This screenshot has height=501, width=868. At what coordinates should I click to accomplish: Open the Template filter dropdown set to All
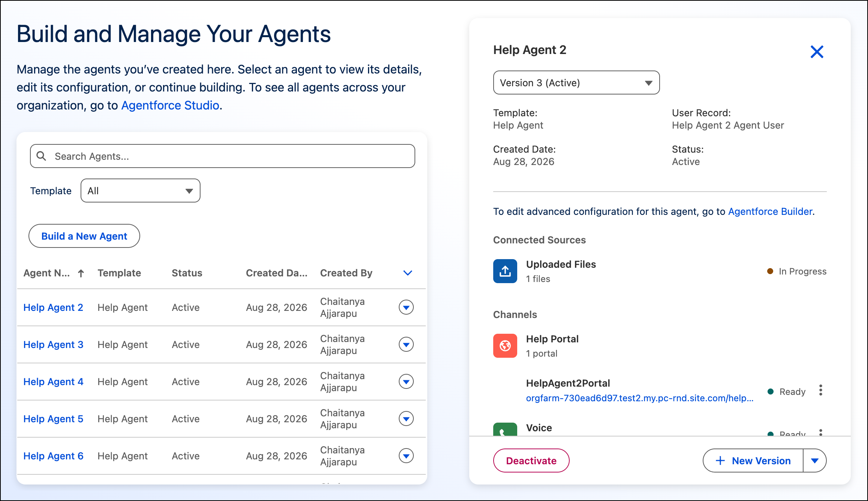pos(141,190)
